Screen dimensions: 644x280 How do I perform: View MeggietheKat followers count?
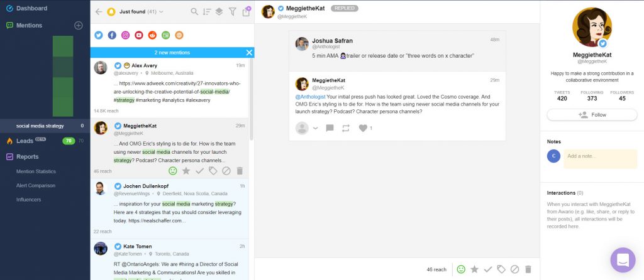[622, 95]
